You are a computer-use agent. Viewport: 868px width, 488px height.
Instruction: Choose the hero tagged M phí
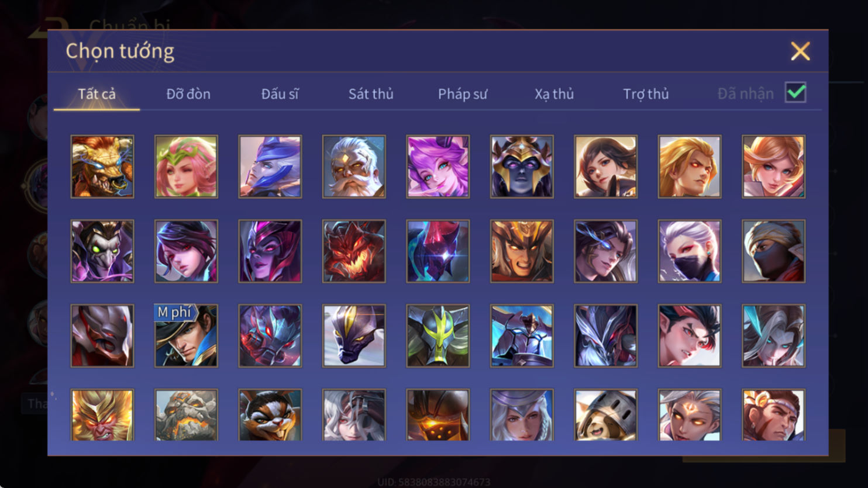[186, 335]
